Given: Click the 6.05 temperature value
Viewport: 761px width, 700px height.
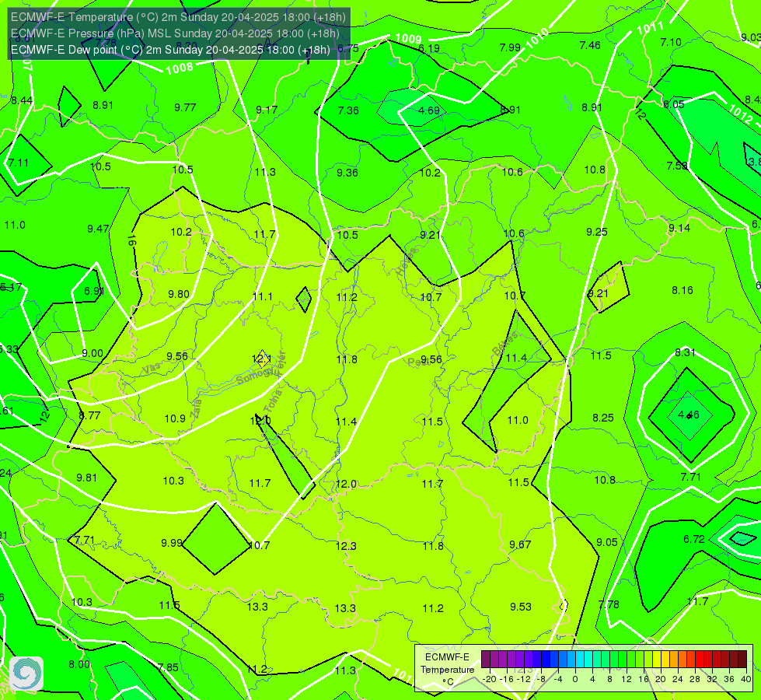Looking at the screenshot, I should (674, 104).
